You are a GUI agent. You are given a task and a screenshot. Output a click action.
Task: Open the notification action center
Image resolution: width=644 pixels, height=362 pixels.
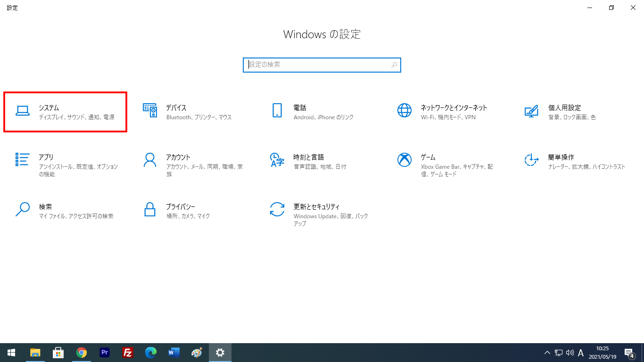(x=629, y=353)
